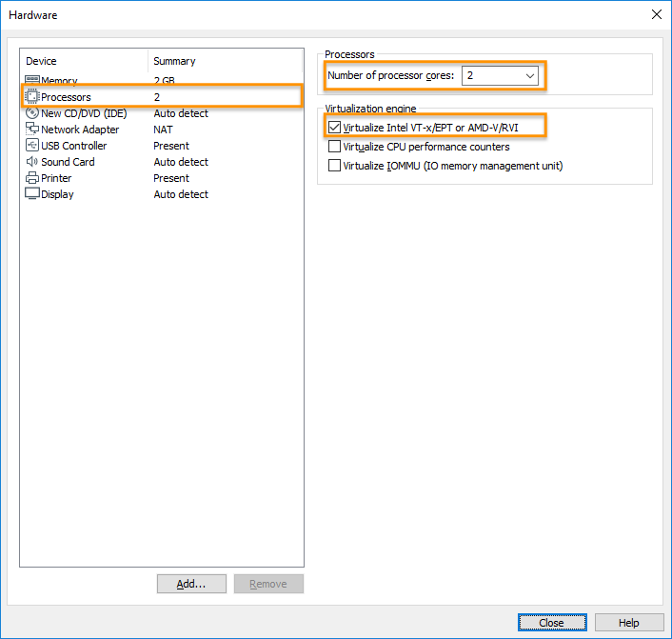Open Help for the Hardware dialog
Image resolution: width=672 pixels, height=639 pixels.
pos(629,622)
